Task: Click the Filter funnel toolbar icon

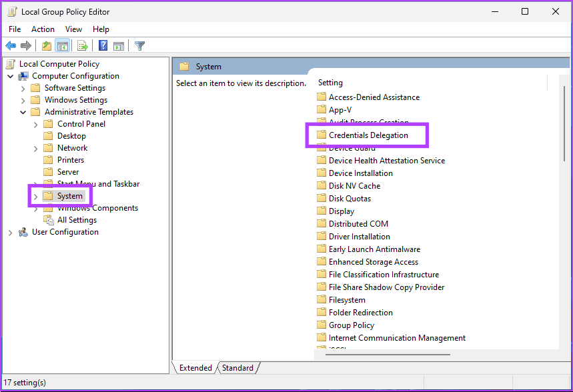Action: tap(139, 46)
